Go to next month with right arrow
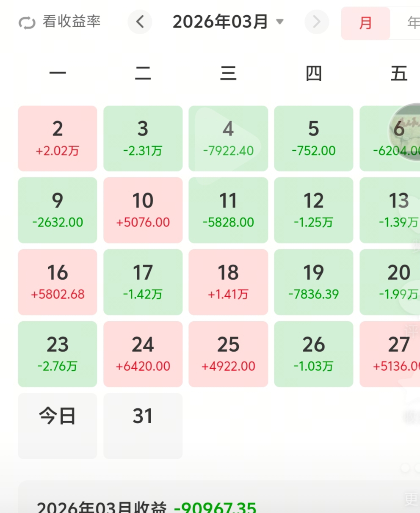 pyautogui.click(x=316, y=22)
